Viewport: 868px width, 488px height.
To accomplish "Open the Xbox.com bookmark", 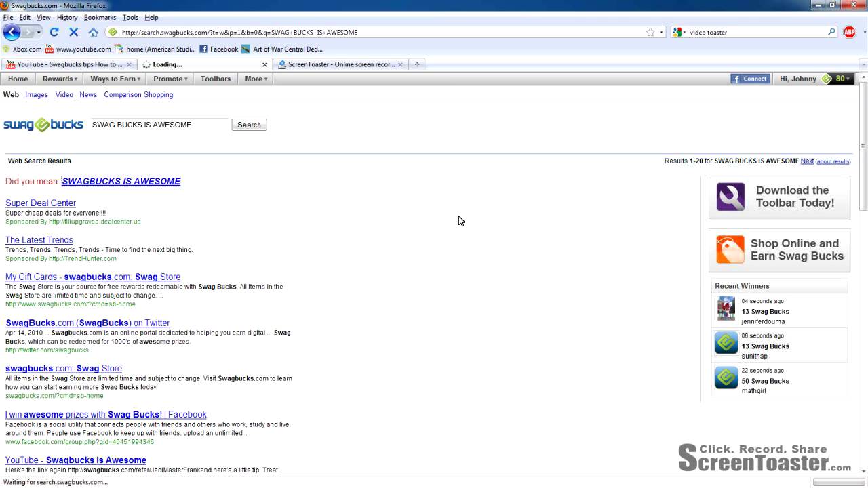I will [22, 49].
